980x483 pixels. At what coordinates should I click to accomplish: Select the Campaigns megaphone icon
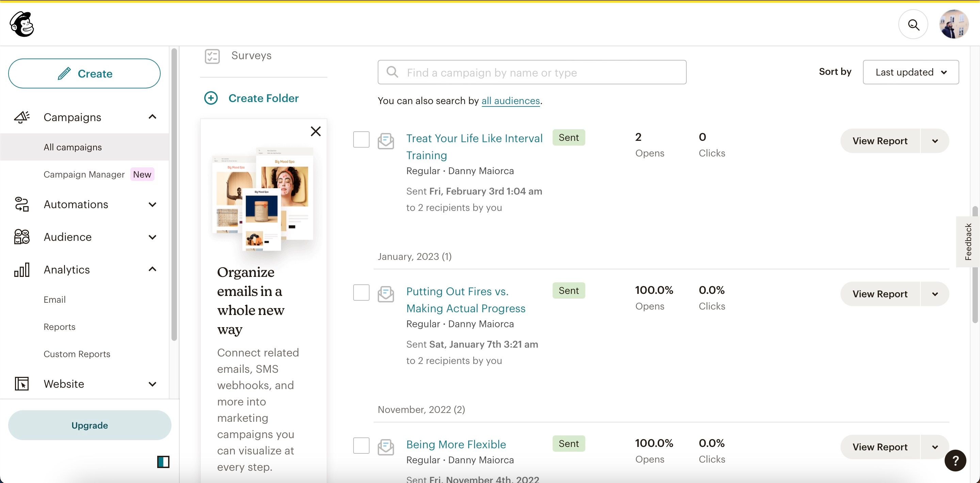click(x=21, y=117)
